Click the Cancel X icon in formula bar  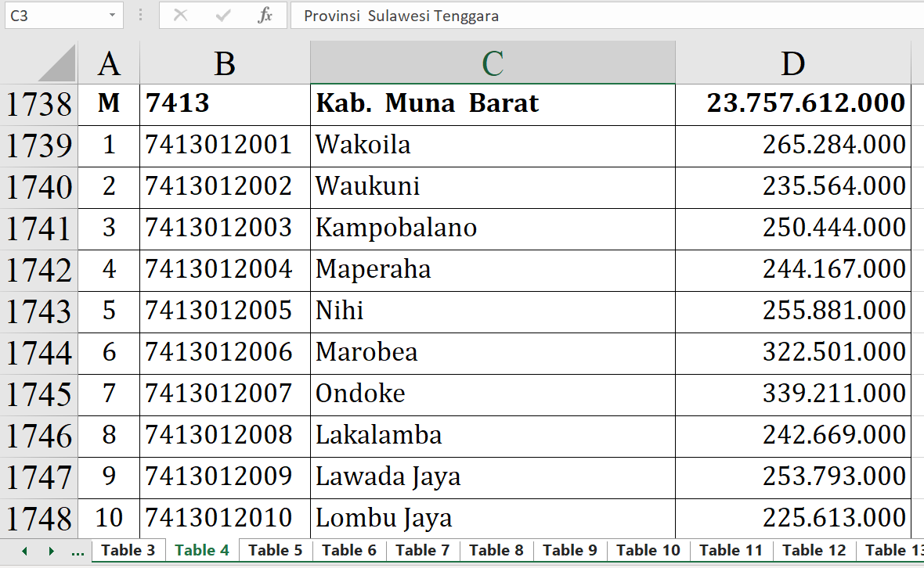click(x=180, y=16)
